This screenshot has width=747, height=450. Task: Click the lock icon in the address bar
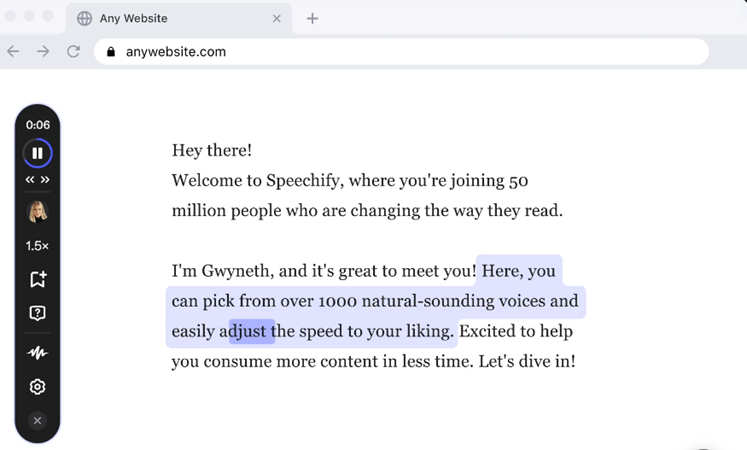111,51
